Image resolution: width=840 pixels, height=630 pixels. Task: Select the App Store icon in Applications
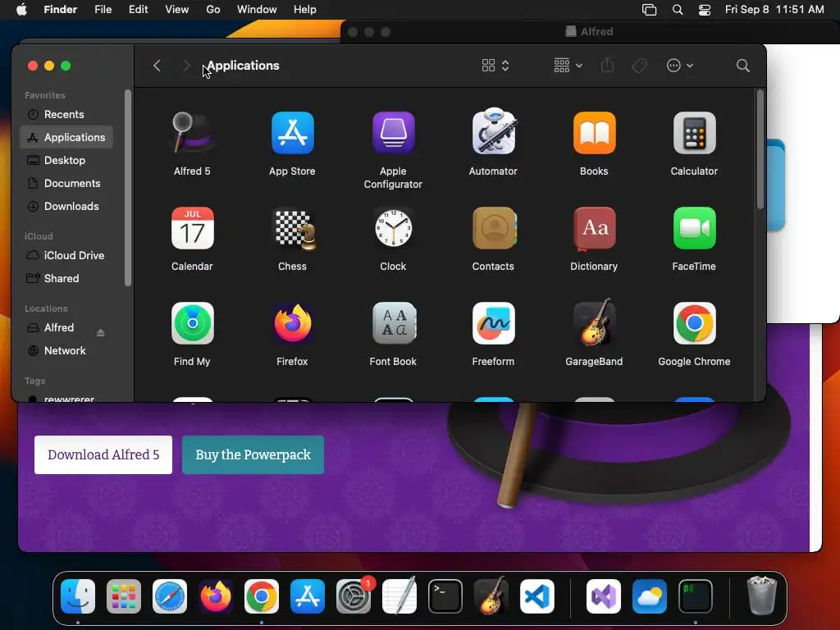(293, 132)
